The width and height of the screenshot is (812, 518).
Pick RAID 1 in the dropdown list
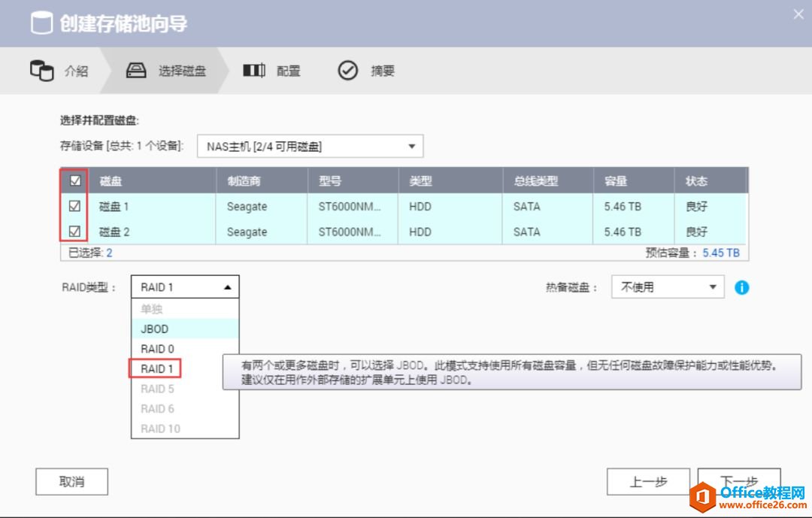point(157,369)
